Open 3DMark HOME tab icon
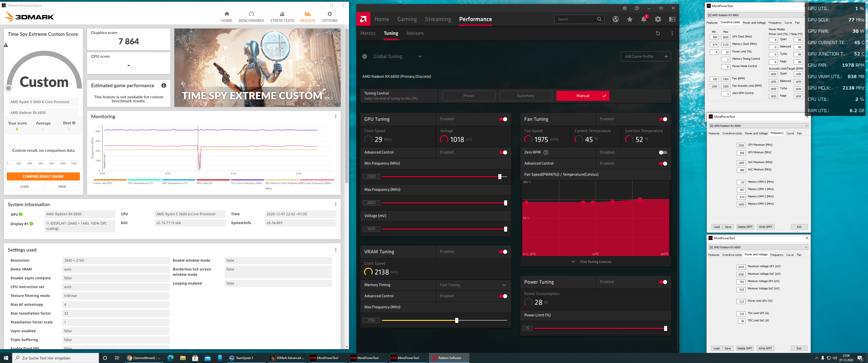 tap(227, 14)
